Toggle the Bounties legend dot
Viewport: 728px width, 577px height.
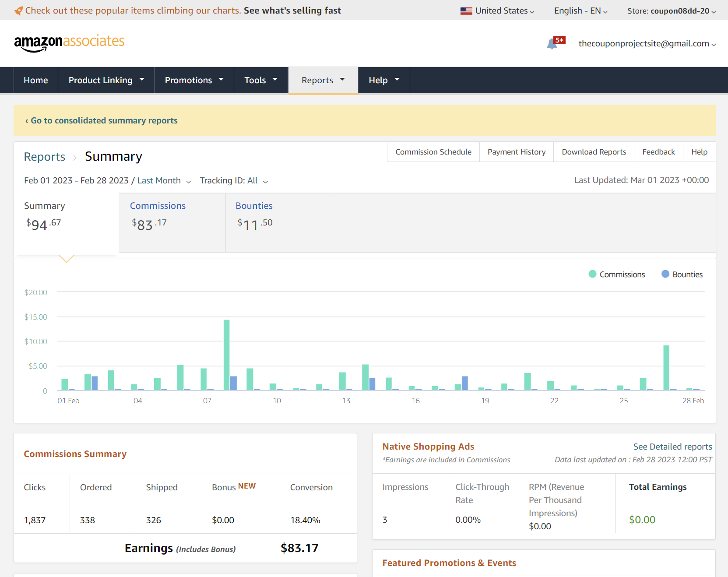[665, 274]
